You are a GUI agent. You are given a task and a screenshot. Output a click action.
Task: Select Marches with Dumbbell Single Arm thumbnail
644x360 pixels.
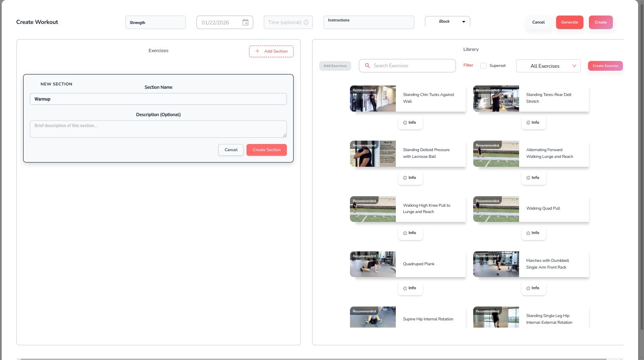pos(496,264)
